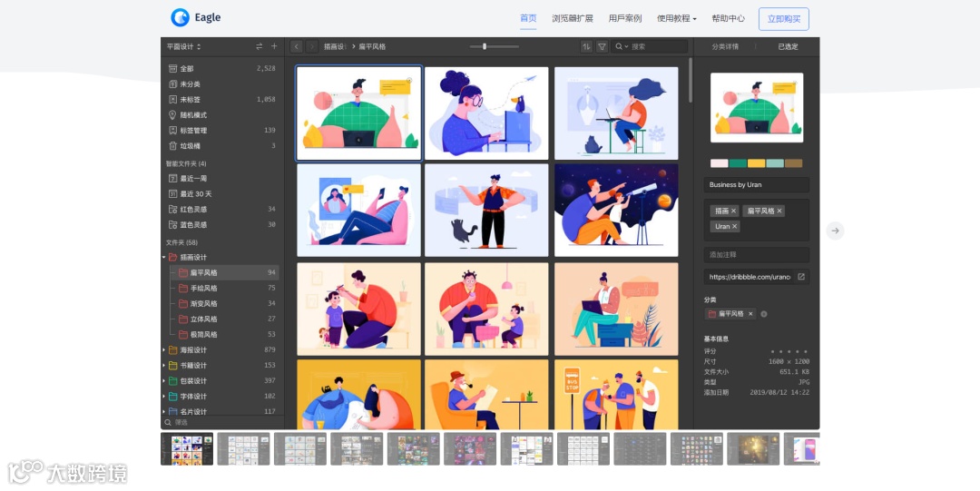Click the brown color swatch
Image resolution: width=980 pixels, height=491 pixels.
(x=794, y=163)
